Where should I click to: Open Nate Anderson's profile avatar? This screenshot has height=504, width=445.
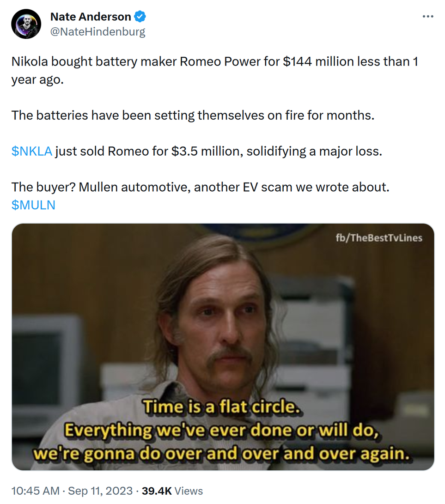tap(26, 24)
